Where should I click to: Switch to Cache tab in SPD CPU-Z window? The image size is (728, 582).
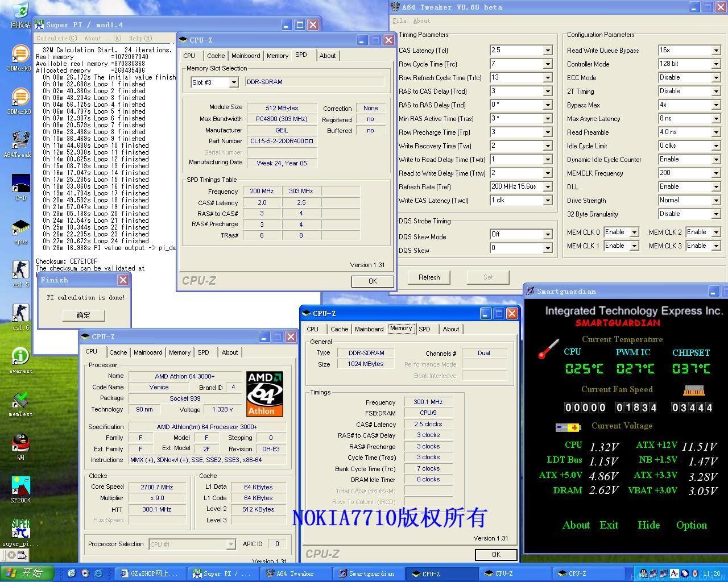coord(216,56)
